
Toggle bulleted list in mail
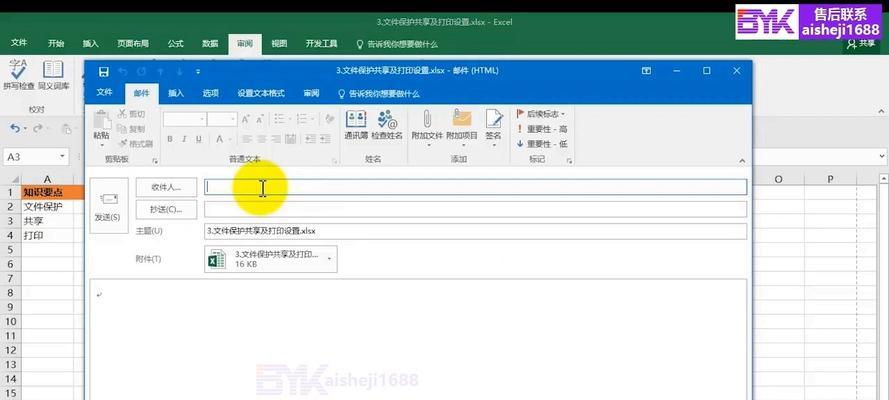282,119
